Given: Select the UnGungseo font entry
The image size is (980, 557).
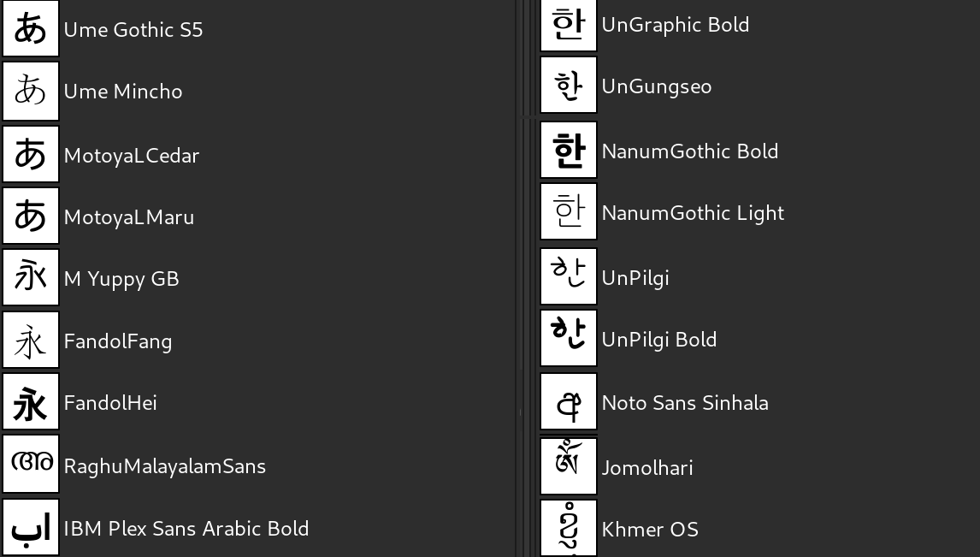Looking at the screenshot, I should [656, 86].
